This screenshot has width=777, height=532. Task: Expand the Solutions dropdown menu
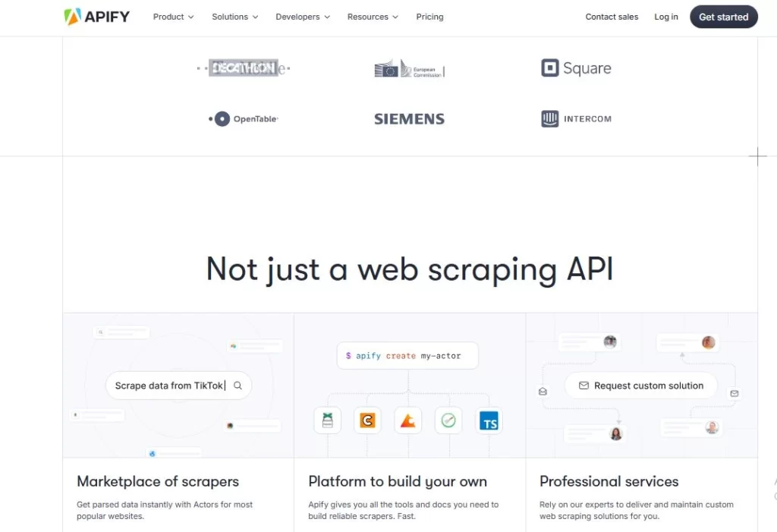234,17
